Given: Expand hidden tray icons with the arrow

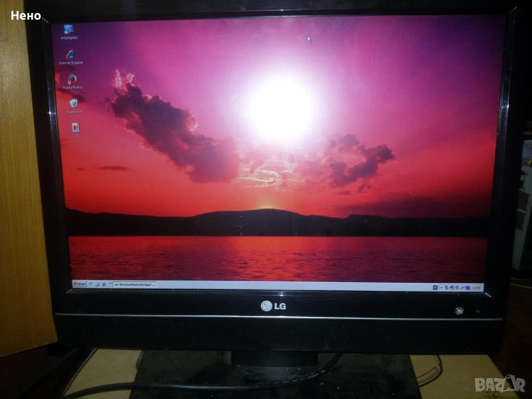Looking at the screenshot, I should click(441, 287).
